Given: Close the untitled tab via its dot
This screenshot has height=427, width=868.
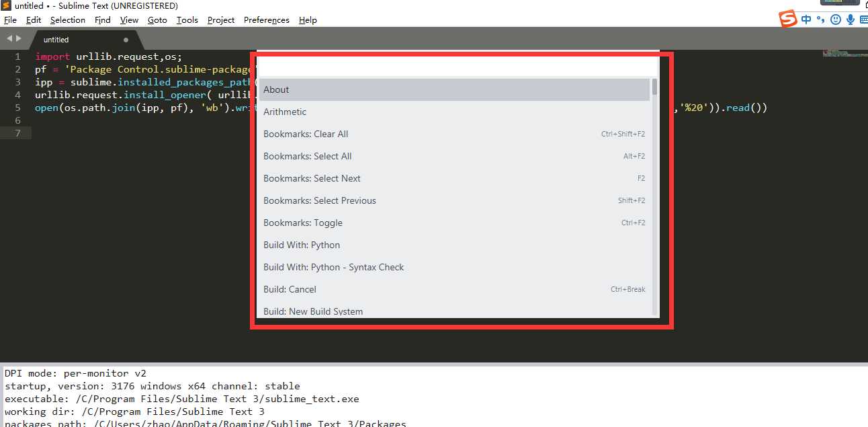Looking at the screenshot, I should tap(126, 40).
